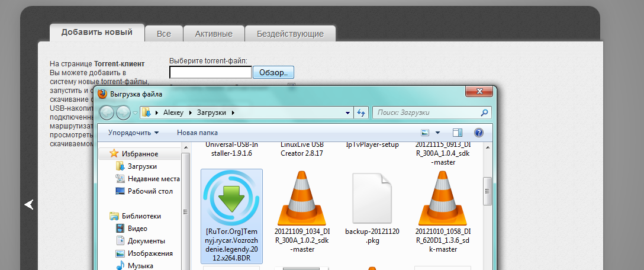Click the Firefox icon in dialog title bar

click(102, 94)
